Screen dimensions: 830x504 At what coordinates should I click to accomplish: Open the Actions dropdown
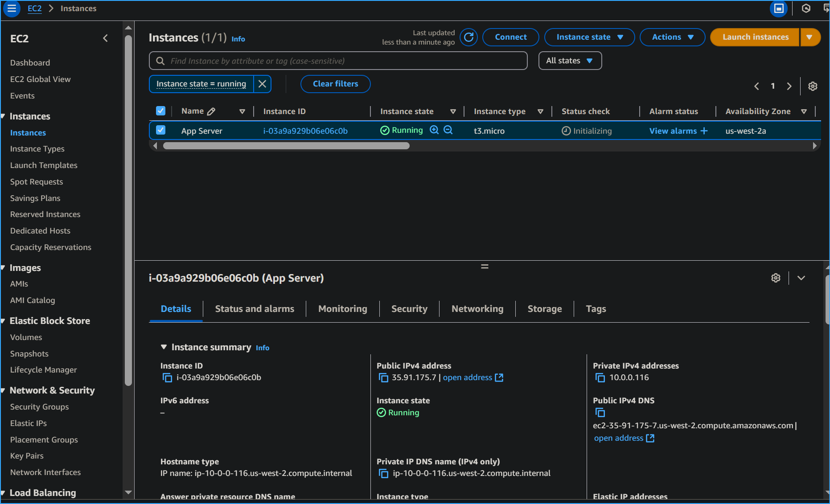coord(672,37)
